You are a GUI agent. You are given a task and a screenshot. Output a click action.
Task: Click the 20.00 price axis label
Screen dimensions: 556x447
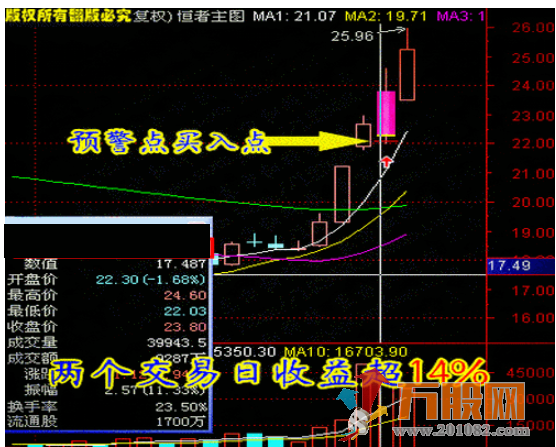click(x=533, y=202)
